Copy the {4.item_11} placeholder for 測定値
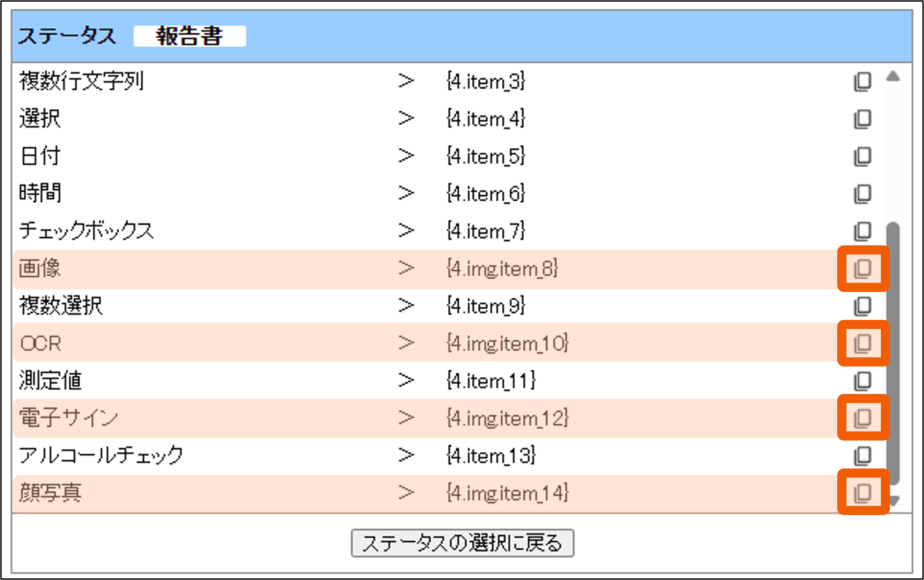 862,381
